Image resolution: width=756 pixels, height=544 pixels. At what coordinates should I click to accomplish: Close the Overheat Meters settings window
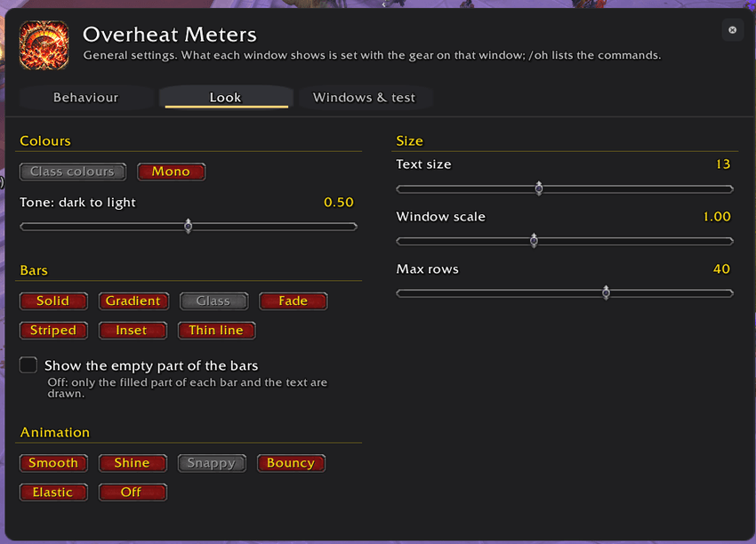coord(732,30)
